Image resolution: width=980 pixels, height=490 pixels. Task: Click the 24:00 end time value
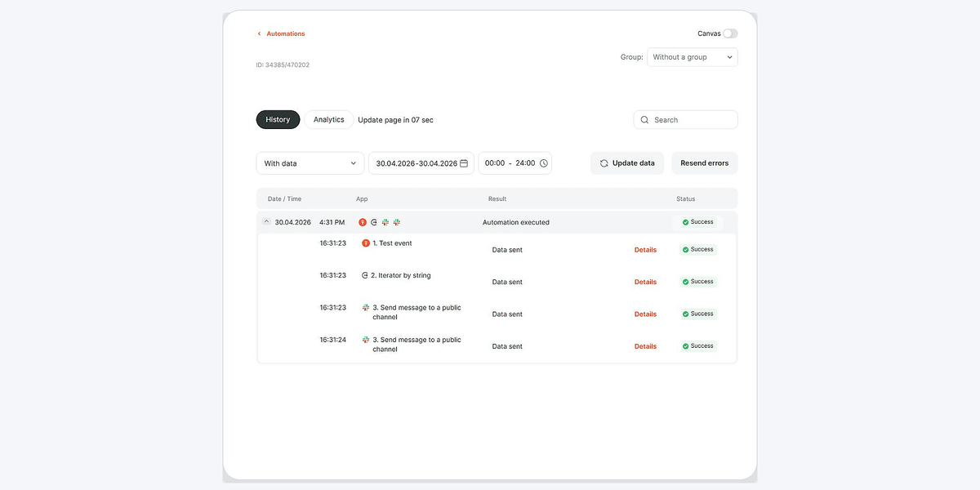coord(525,163)
